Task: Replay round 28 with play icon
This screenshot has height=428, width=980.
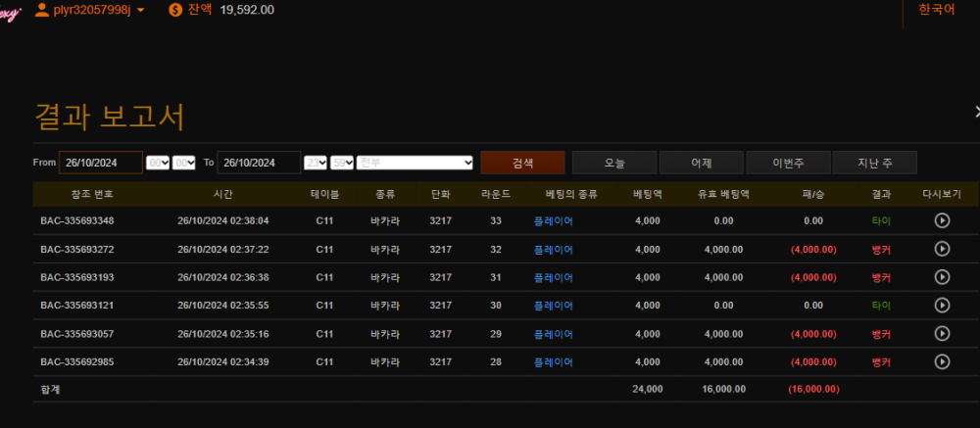Action: 942,362
